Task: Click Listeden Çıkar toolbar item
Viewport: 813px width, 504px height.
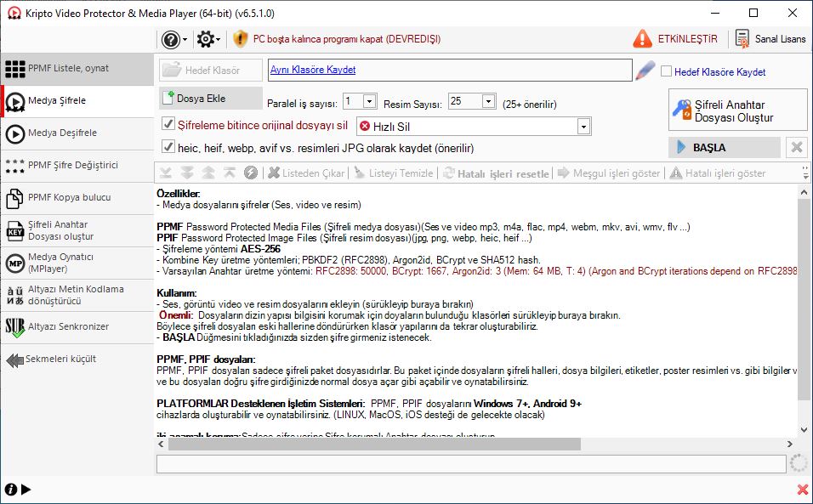Action: pos(306,173)
